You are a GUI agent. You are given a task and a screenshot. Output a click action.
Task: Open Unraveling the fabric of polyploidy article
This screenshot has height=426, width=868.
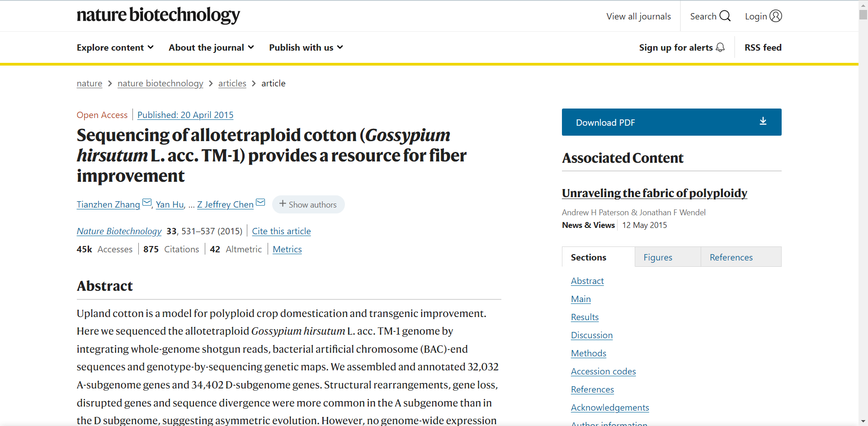[x=654, y=193]
